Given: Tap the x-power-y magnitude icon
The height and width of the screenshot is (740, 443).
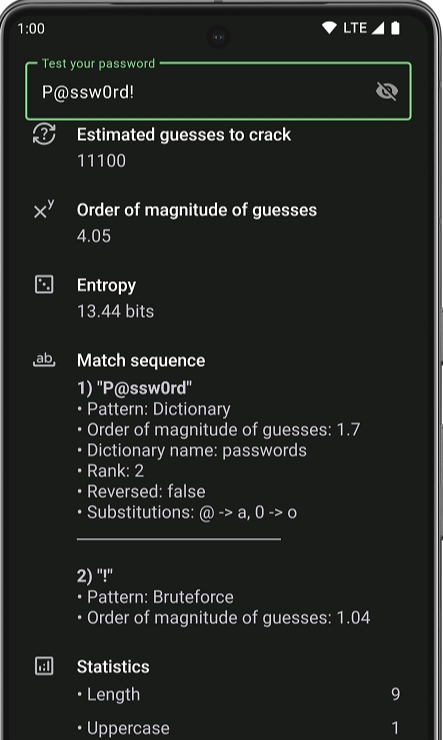Looking at the screenshot, I should pyautogui.click(x=44, y=210).
